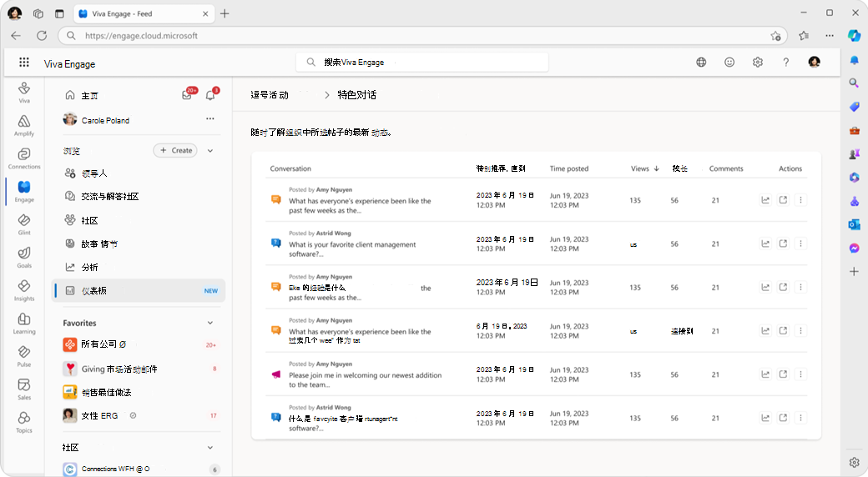Open settings gear in Viva Engage header
Image resolution: width=868 pixels, height=477 pixels.
[758, 62]
